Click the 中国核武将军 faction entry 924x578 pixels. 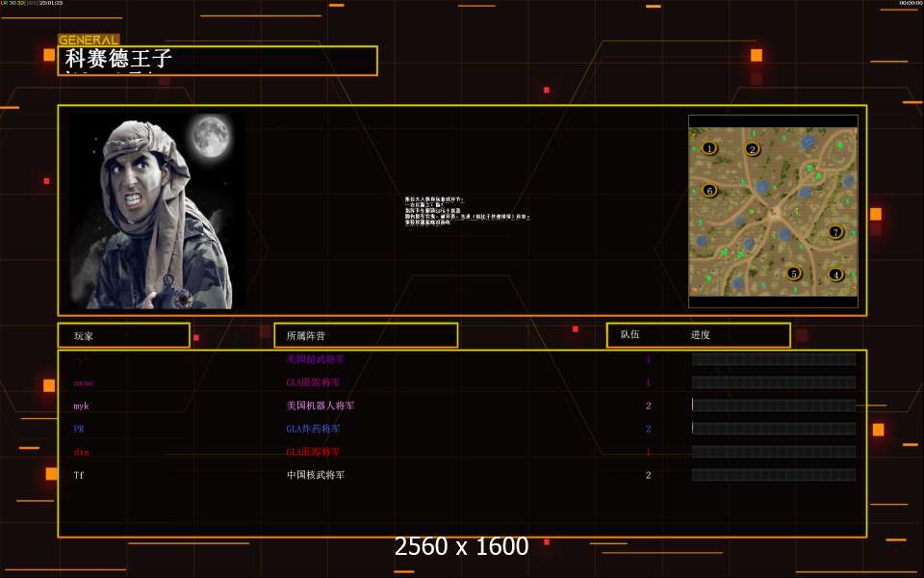(315, 475)
